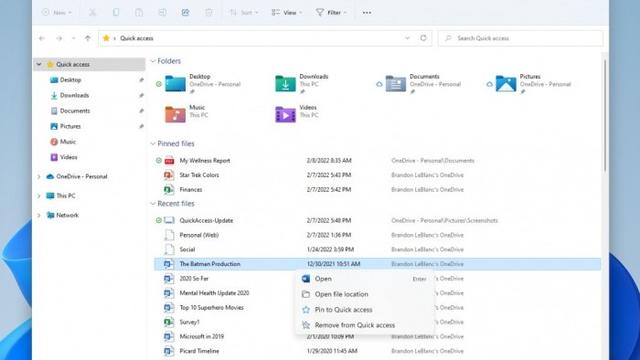Viewport: 640px width, 360px height.
Task: Expand Network tree node
Action: (39, 215)
